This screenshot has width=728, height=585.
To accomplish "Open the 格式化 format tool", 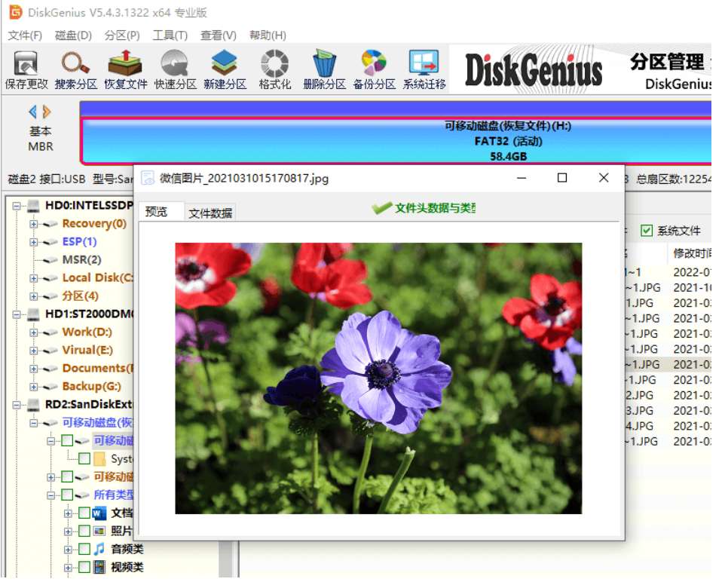I will [274, 70].
